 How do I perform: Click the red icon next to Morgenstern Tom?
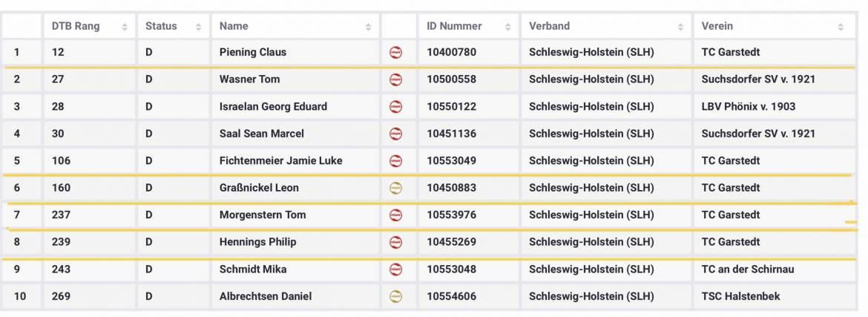coord(396,215)
